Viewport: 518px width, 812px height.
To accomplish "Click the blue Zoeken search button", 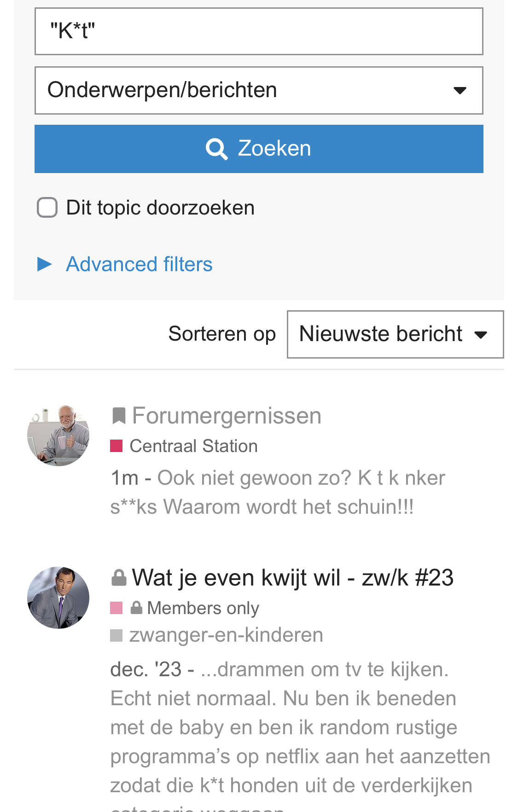I will tap(259, 149).
